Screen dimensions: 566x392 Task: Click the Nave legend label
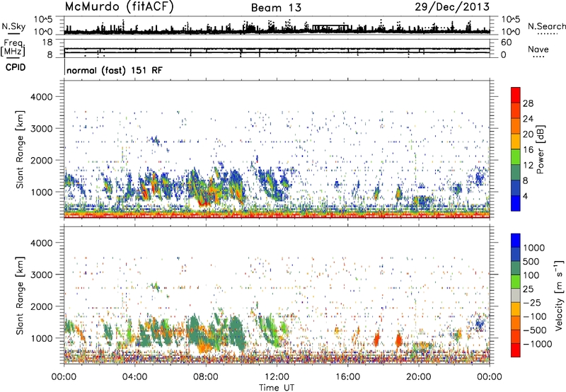[x=538, y=49]
